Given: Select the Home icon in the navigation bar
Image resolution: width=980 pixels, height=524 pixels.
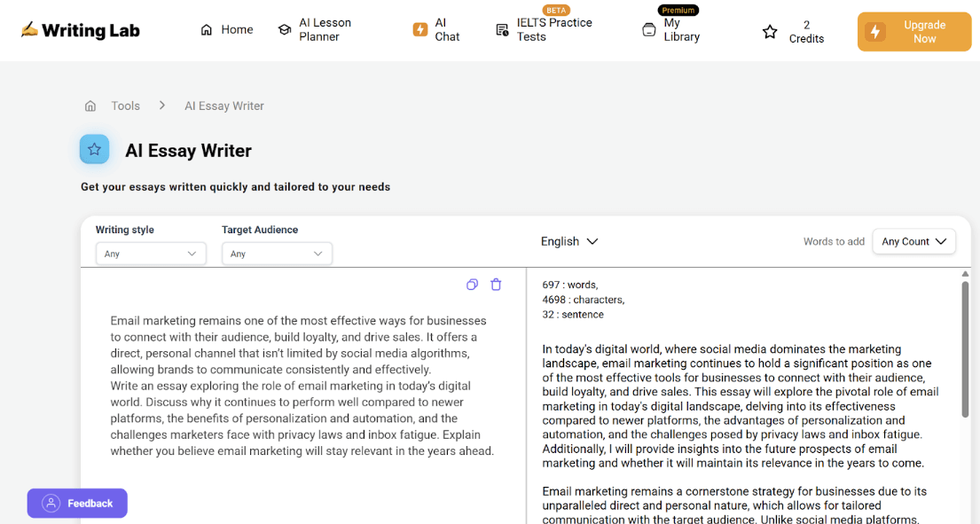Looking at the screenshot, I should 205,28.
